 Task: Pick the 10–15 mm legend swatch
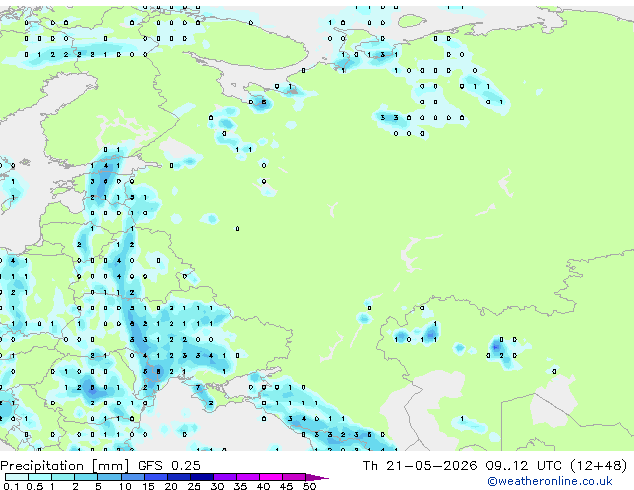(132, 477)
